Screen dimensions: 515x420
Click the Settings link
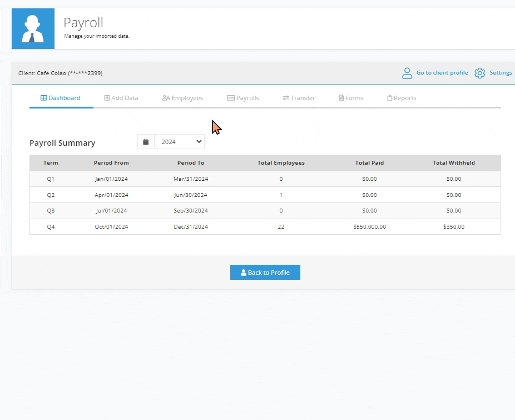pos(501,73)
